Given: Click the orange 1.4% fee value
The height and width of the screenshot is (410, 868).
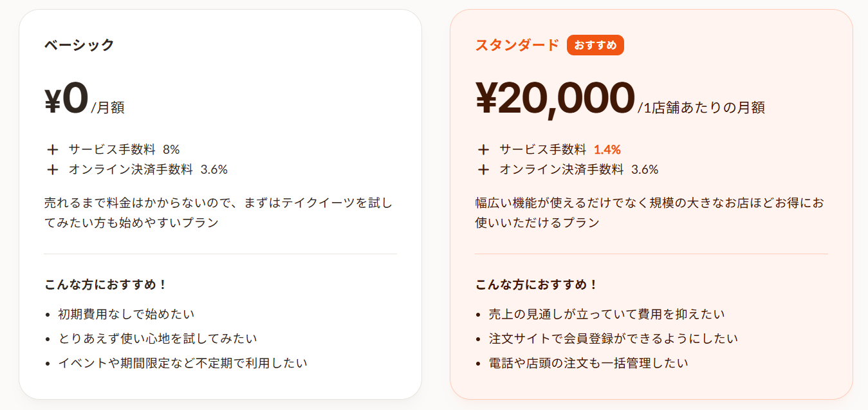Looking at the screenshot, I should [607, 150].
